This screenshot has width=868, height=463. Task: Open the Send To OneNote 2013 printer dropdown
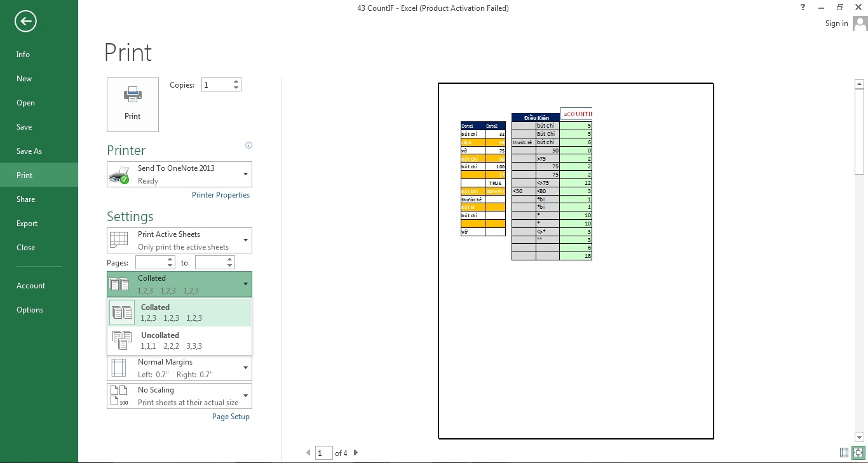point(180,174)
